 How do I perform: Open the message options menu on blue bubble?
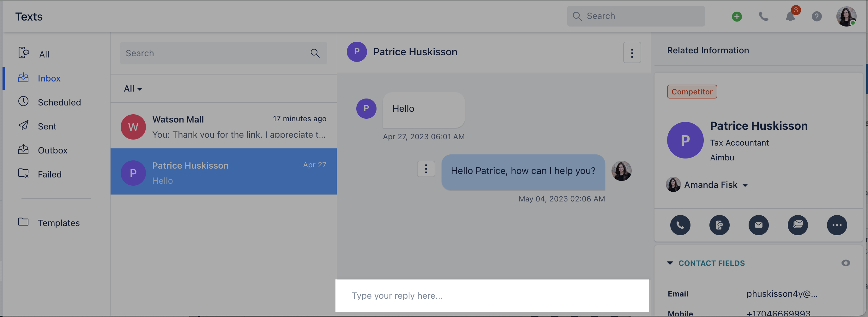tap(426, 169)
